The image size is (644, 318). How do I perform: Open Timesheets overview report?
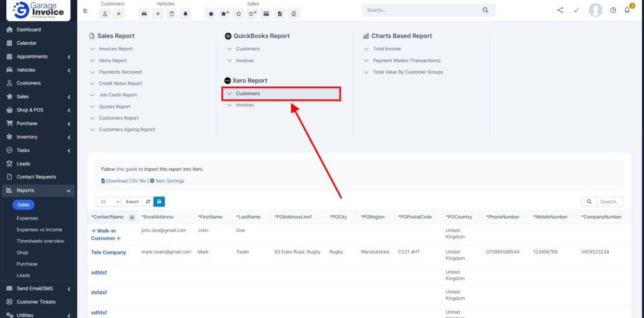[40, 241]
